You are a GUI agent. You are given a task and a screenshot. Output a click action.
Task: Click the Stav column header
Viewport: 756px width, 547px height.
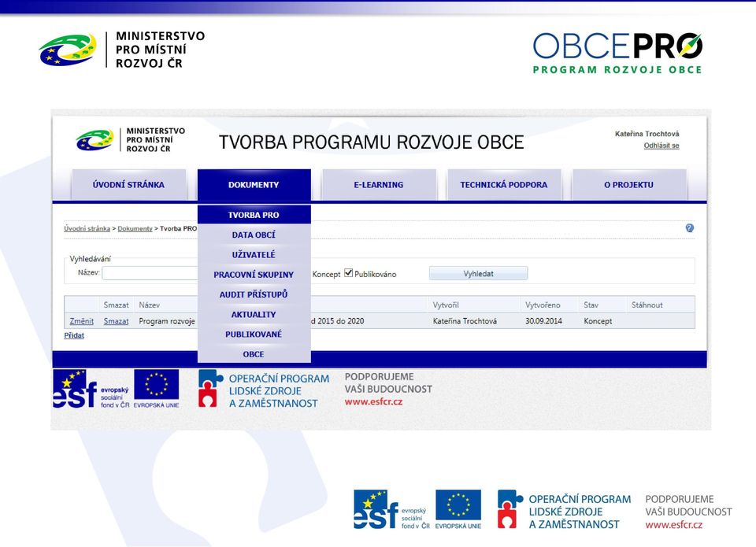591,305
